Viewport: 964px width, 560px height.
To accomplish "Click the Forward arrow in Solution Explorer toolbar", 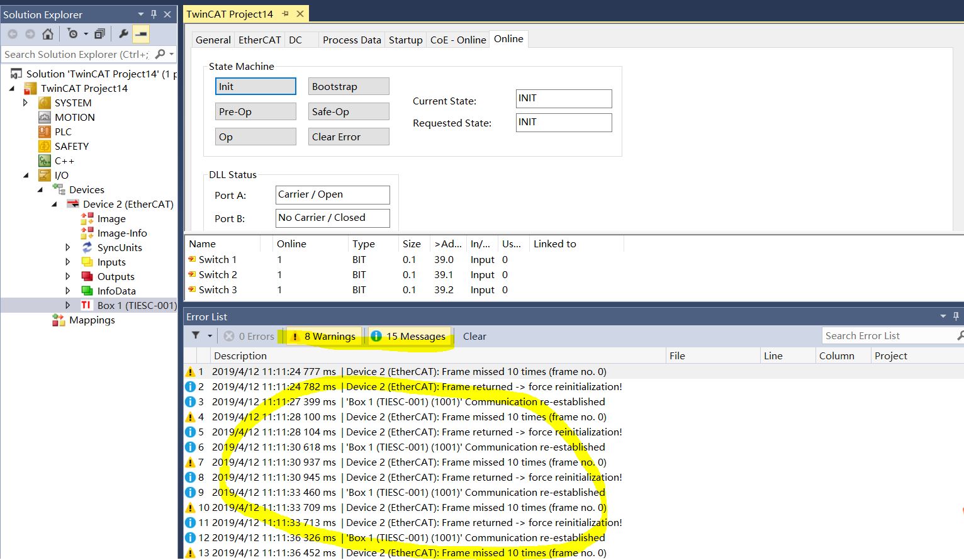I will pos(30,34).
